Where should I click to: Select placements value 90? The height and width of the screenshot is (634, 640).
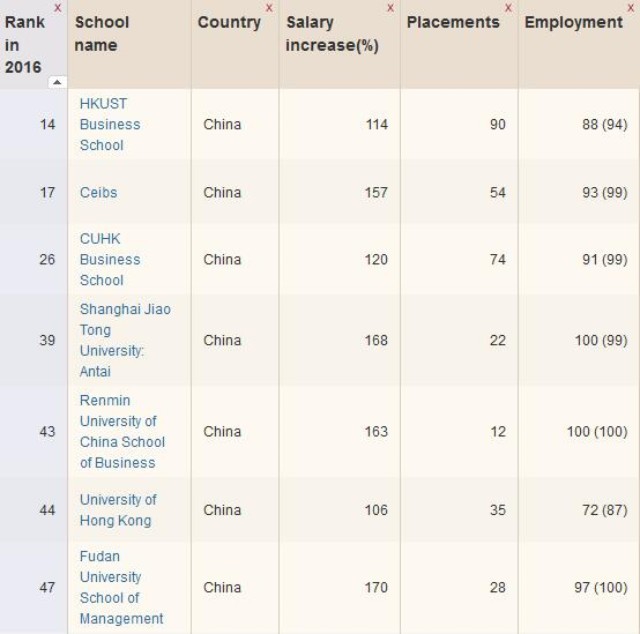click(x=498, y=124)
